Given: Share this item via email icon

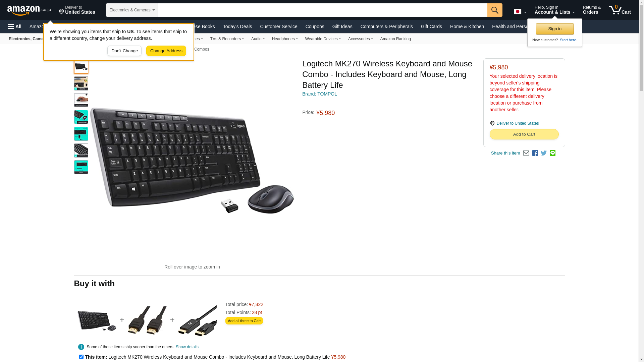Looking at the screenshot, I should (x=526, y=153).
